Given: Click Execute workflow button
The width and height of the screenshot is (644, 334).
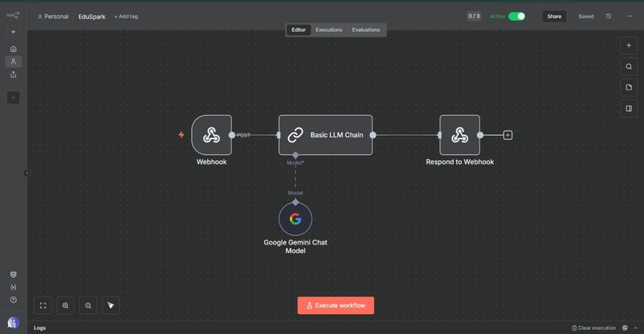Looking at the screenshot, I should pyautogui.click(x=336, y=305).
